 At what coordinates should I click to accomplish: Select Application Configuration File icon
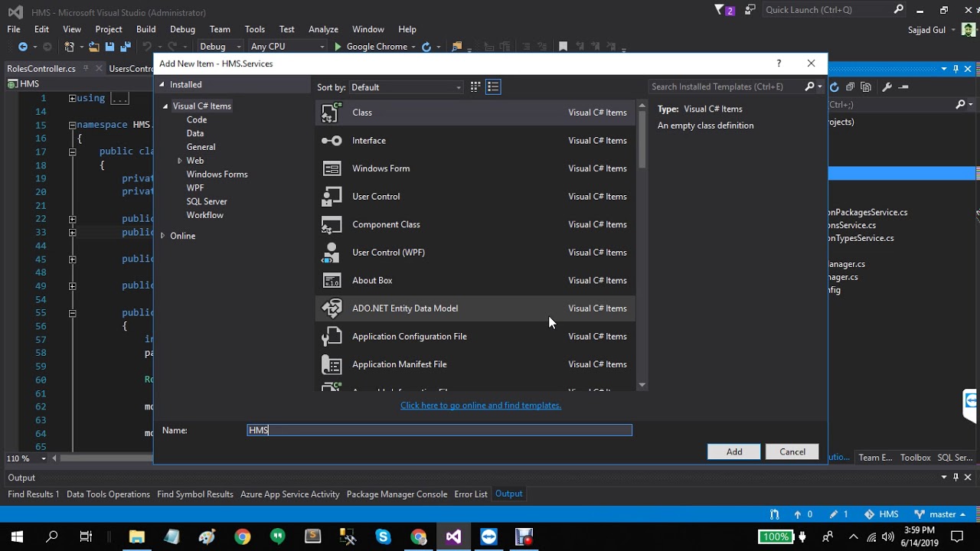click(x=332, y=337)
